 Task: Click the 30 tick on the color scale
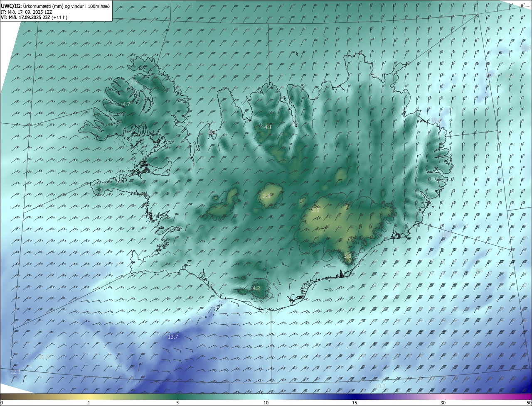[x=443, y=403]
